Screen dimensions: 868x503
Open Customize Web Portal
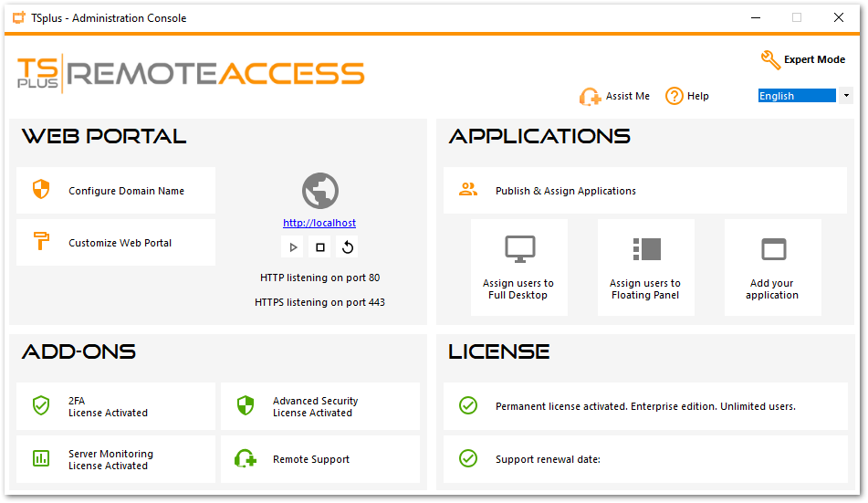tap(116, 243)
